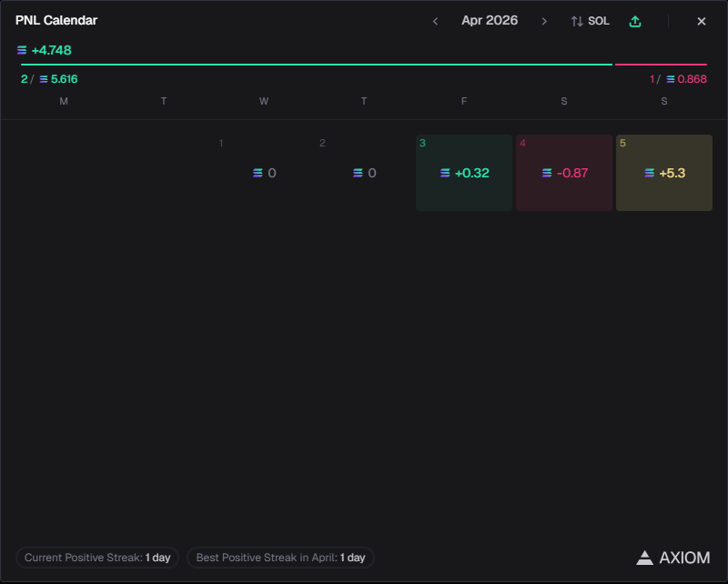
Task: Go to the next month arrow
Action: coord(544,21)
